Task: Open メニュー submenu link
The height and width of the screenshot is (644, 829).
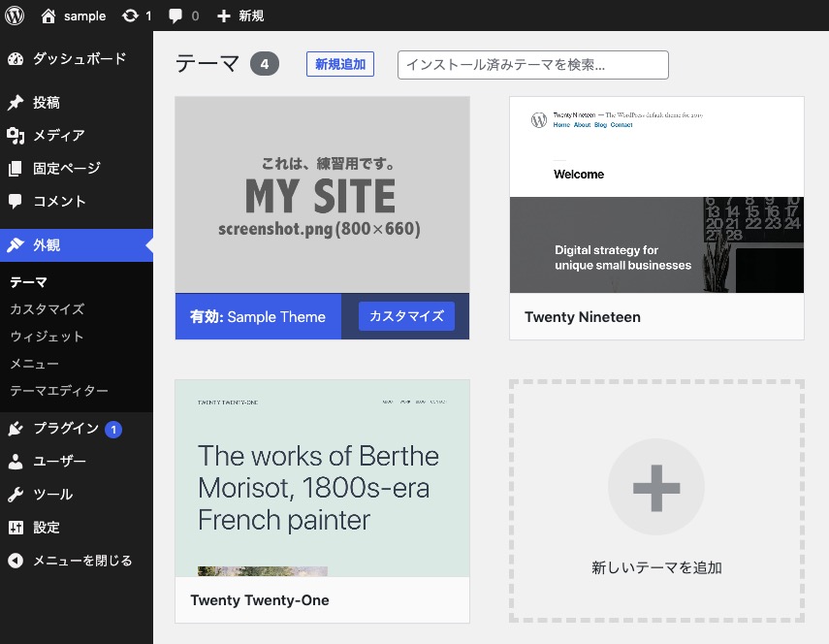Action: pyautogui.click(x=34, y=364)
